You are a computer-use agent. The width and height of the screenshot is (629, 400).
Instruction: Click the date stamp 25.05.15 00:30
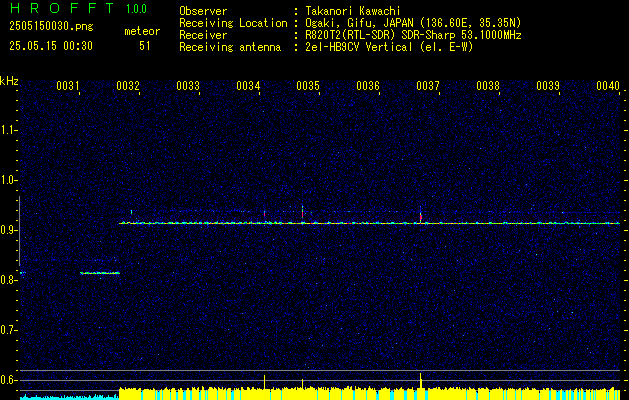tap(51, 46)
